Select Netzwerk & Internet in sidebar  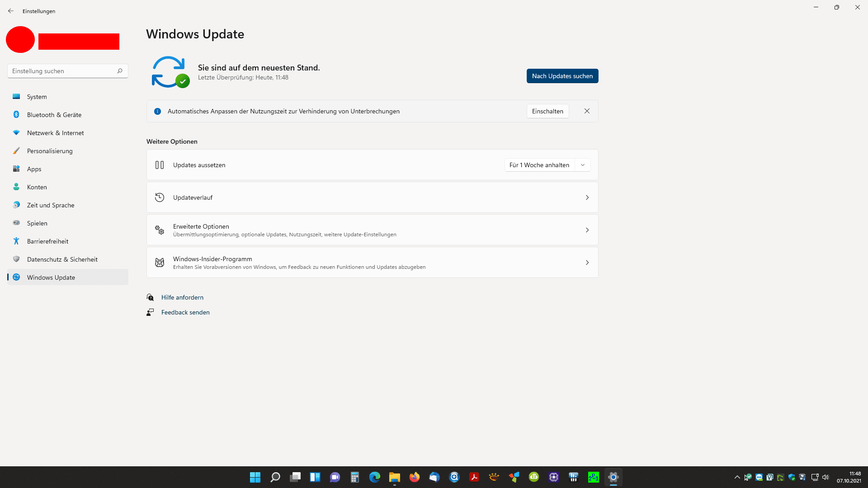coord(68,133)
